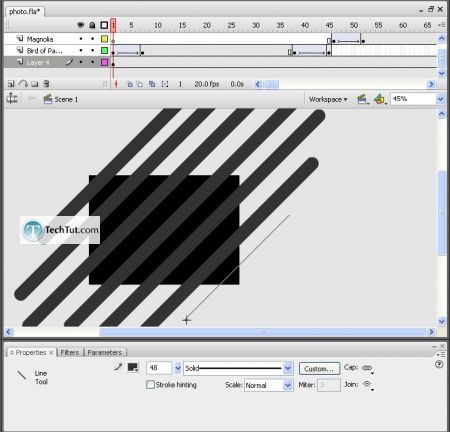Hide the Bird of Pa... layer
450x432 pixels.
click(x=81, y=51)
